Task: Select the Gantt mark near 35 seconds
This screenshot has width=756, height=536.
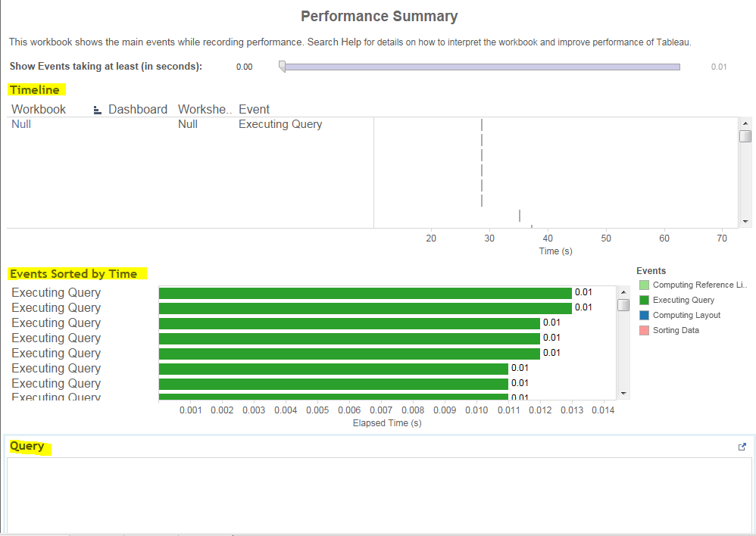Action: point(520,215)
